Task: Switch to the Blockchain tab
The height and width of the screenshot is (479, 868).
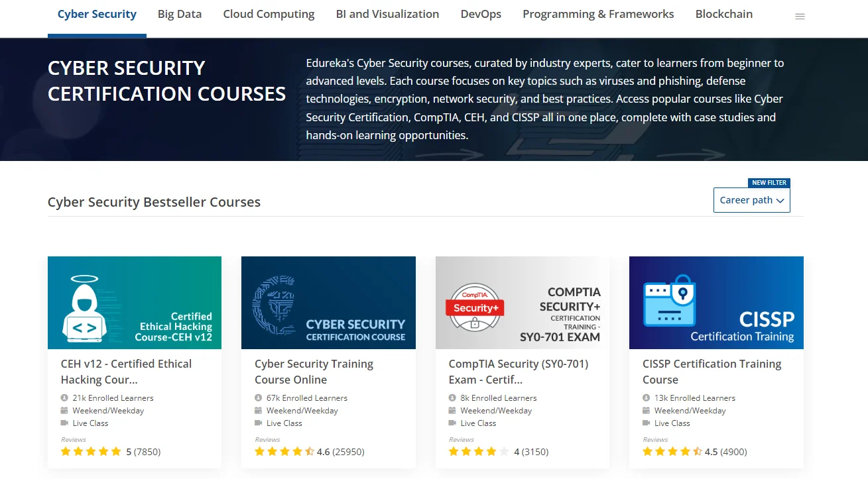Action: pyautogui.click(x=724, y=14)
